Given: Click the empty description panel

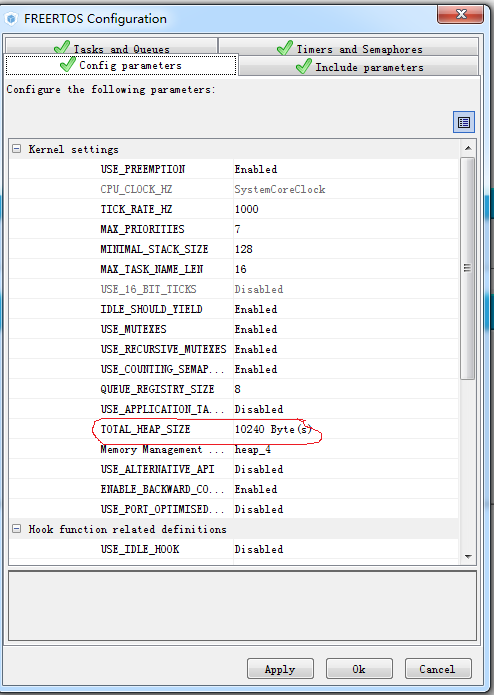Looking at the screenshot, I should pyautogui.click(x=242, y=606).
